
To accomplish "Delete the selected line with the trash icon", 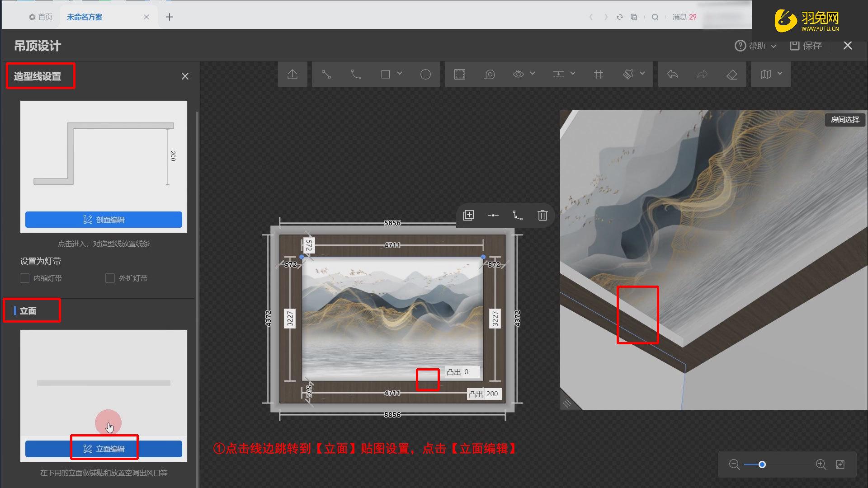I will [542, 215].
